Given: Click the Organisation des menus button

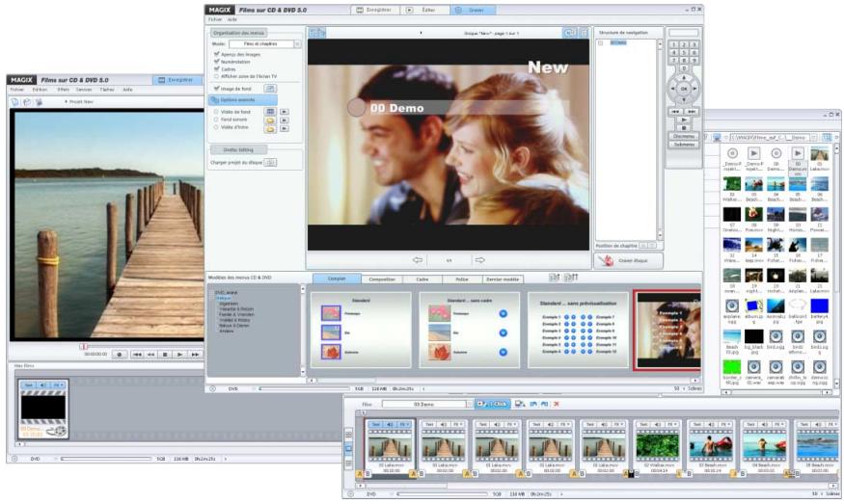Looking at the screenshot, I should point(238,34).
